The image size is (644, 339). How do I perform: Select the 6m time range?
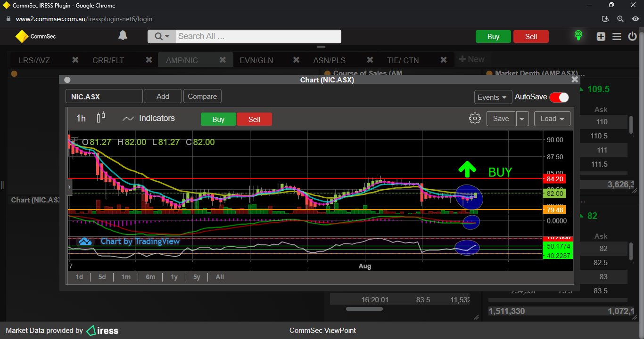click(x=150, y=277)
